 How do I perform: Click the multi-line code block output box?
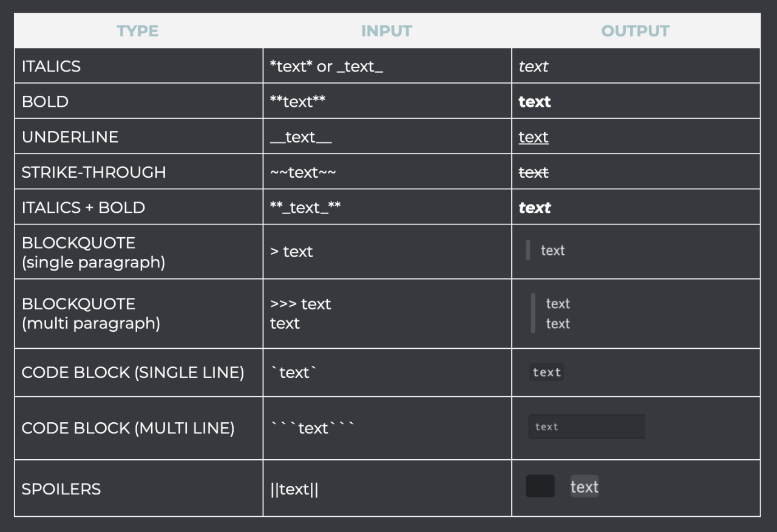(586, 426)
